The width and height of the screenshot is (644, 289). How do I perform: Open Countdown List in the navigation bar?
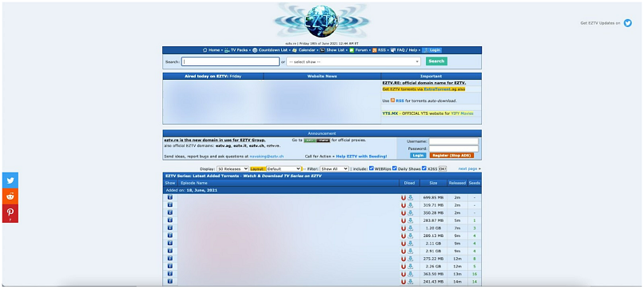tap(270, 50)
